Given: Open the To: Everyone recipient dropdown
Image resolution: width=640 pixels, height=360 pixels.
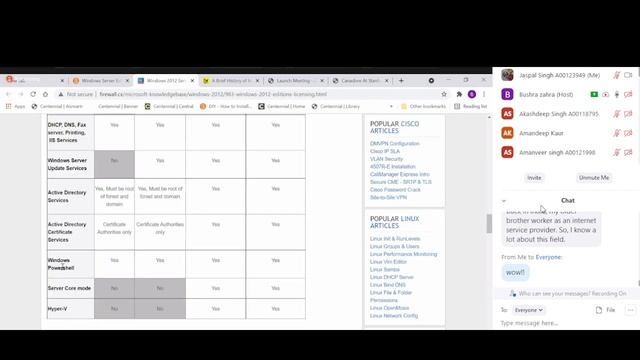Looking at the screenshot, I should pyautogui.click(x=528, y=310).
